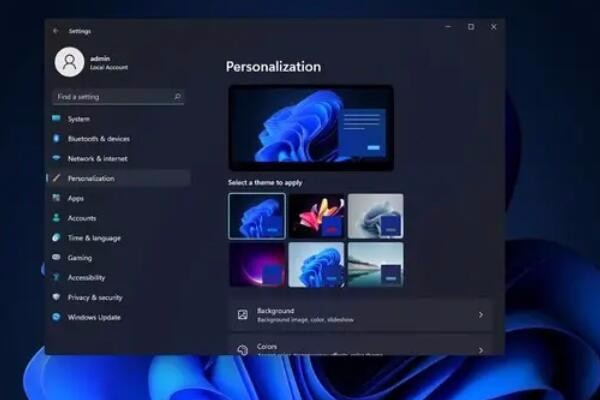Screen dimensions: 600x400
Task: Click the System monitor icon
Action: point(56,118)
